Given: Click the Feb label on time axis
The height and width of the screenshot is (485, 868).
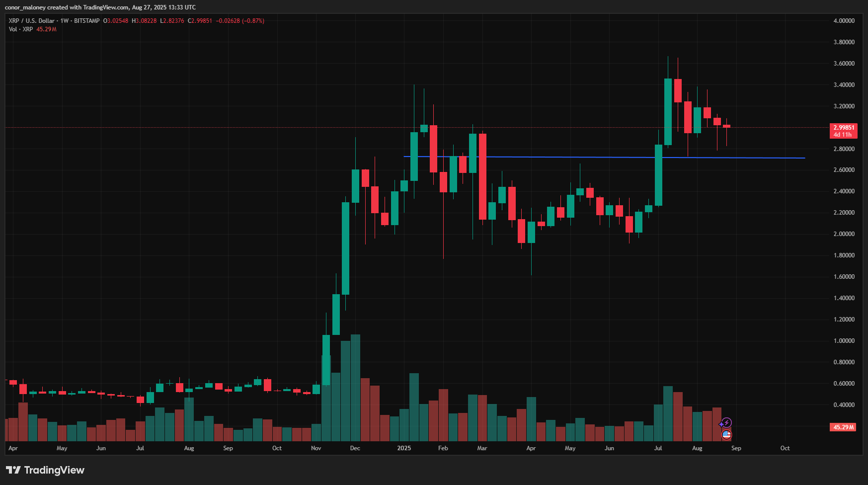Looking at the screenshot, I should coord(443,448).
